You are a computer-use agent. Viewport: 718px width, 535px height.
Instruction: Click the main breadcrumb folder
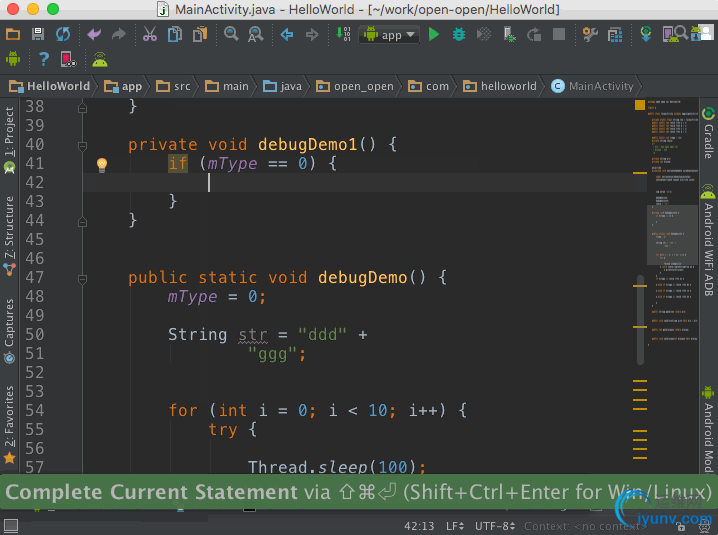227,86
